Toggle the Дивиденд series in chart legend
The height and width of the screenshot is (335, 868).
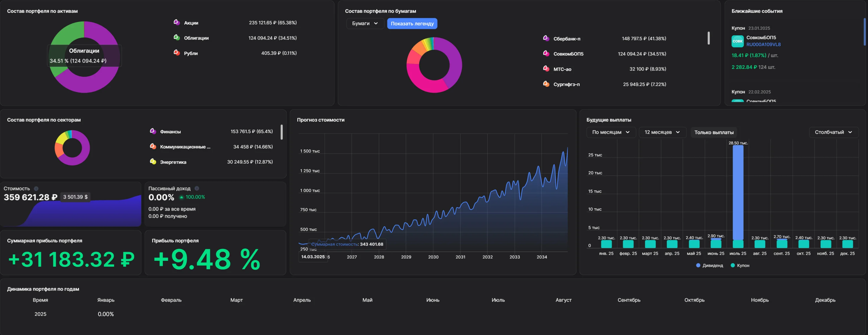(710, 265)
